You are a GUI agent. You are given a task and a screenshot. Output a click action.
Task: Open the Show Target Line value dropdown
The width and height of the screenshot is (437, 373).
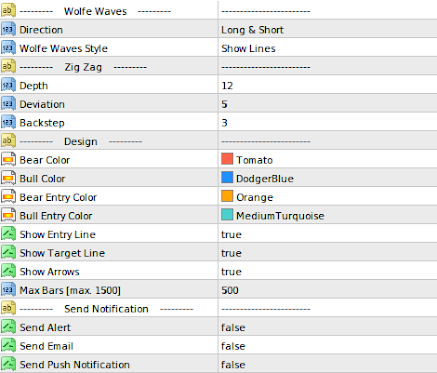pos(328,253)
